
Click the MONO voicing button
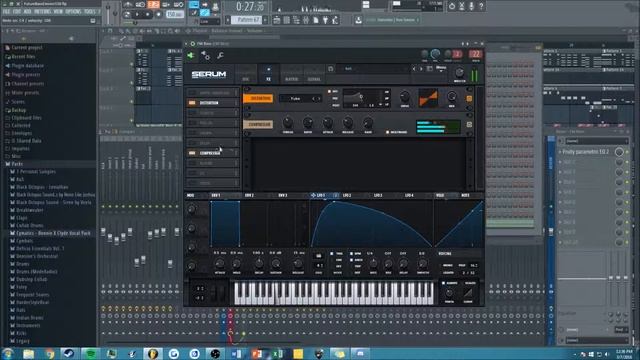[x=448, y=265]
